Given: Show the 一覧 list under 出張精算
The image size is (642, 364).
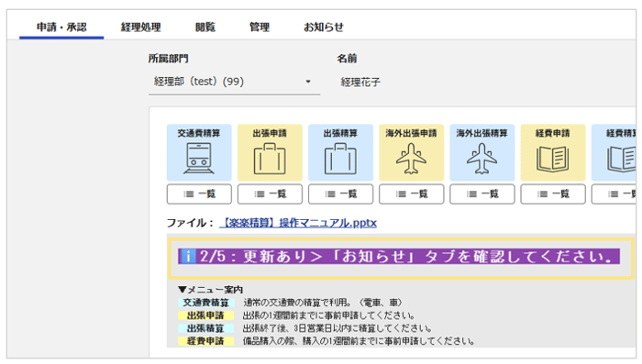Looking at the screenshot, I should [340, 194].
